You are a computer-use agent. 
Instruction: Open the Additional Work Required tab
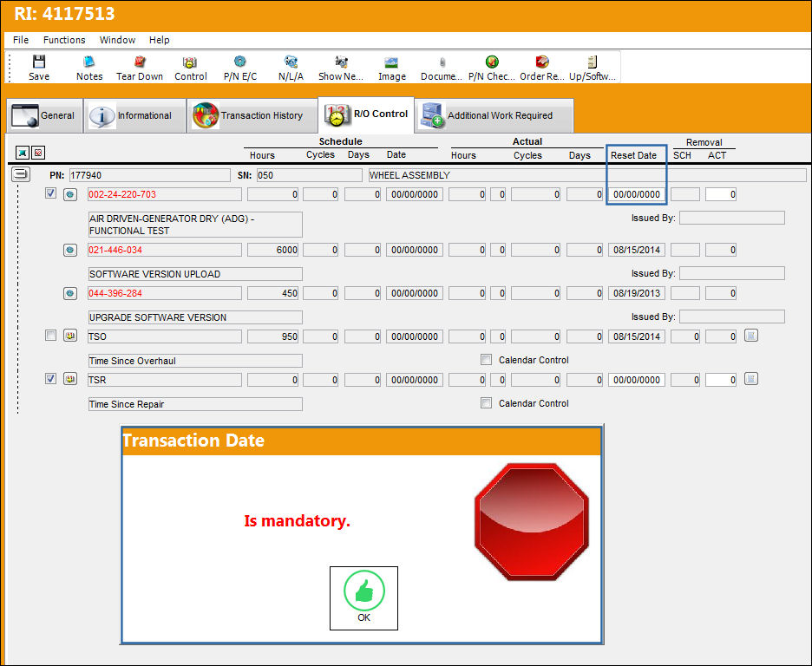click(x=494, y=115)
